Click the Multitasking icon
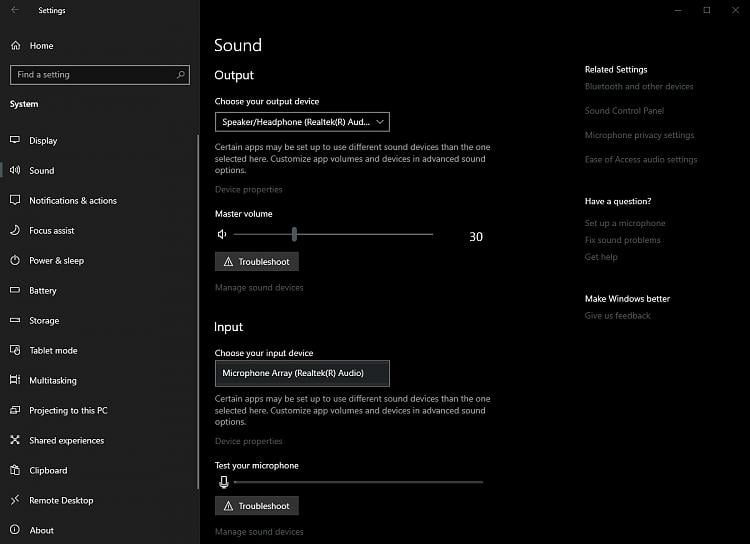 (x=15, y=380)
